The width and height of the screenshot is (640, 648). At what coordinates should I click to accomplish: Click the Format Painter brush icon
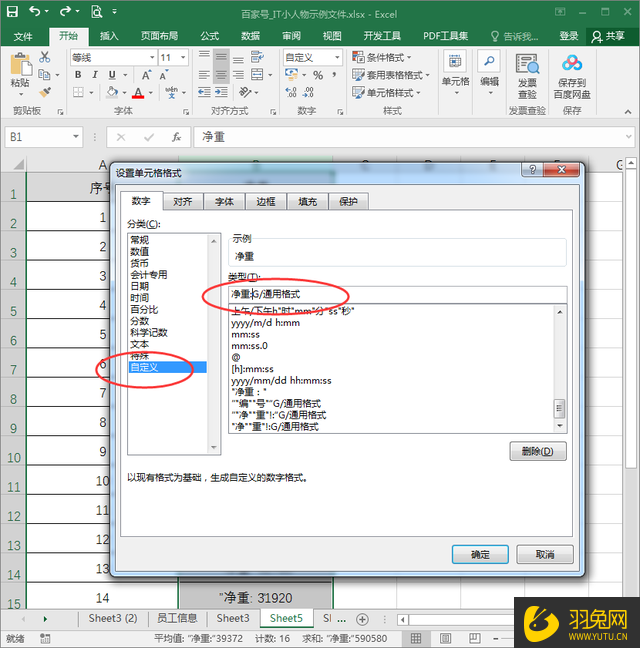(x=45, y=92)
